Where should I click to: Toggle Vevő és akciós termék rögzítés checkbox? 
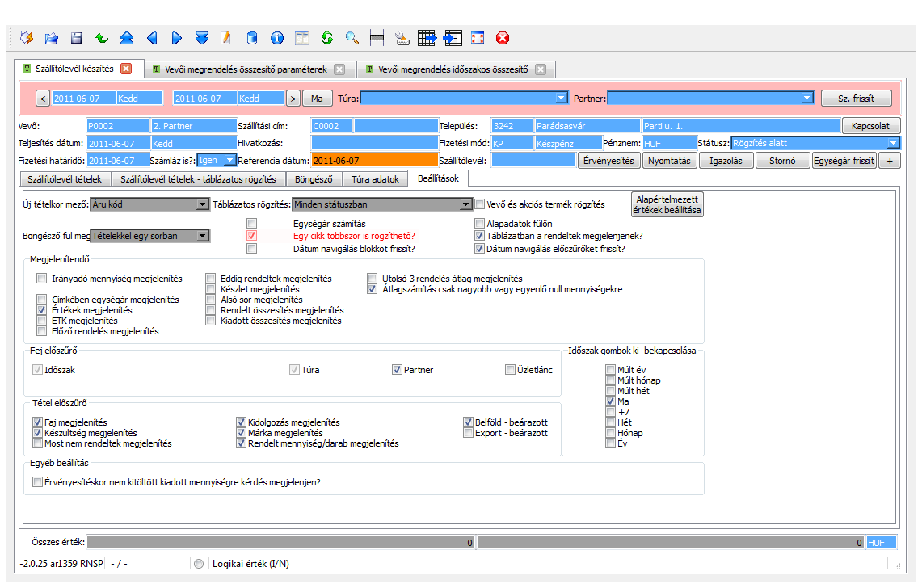click(x=479, y=204)
